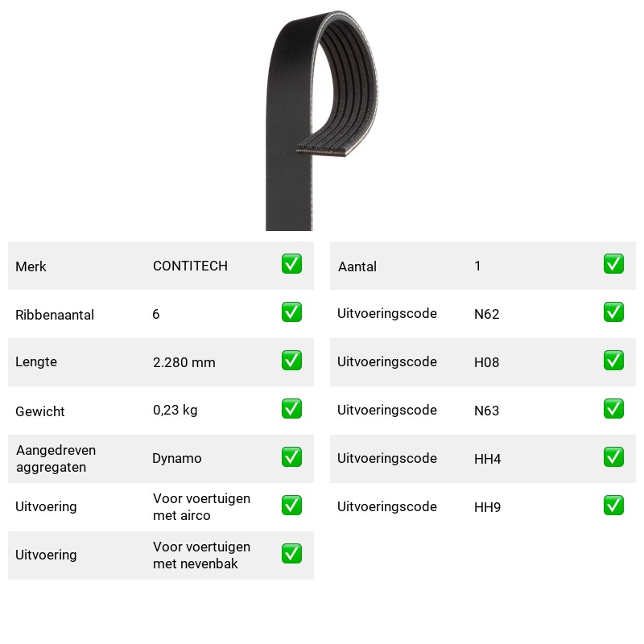Toggle the checkmark next to code N62
The width and height of the screenshot is (644, 644).
[613, 312]
